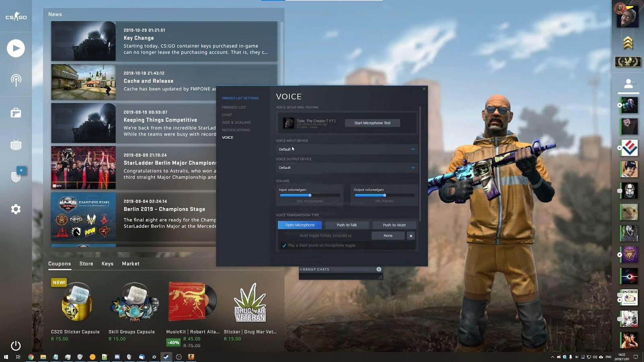The height and width of the screenshot is (362, 644).
Task: Open Discord from the taskbar
Action: (x=117, y=357)
